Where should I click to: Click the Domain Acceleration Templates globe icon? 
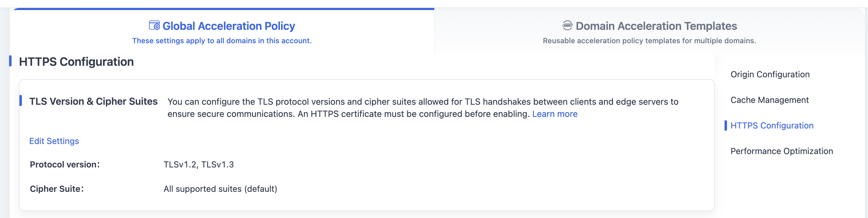pos(567,26)
